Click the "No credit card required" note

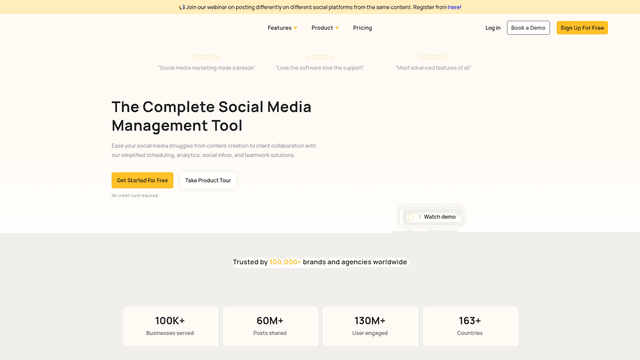click(x=135, y=196)
